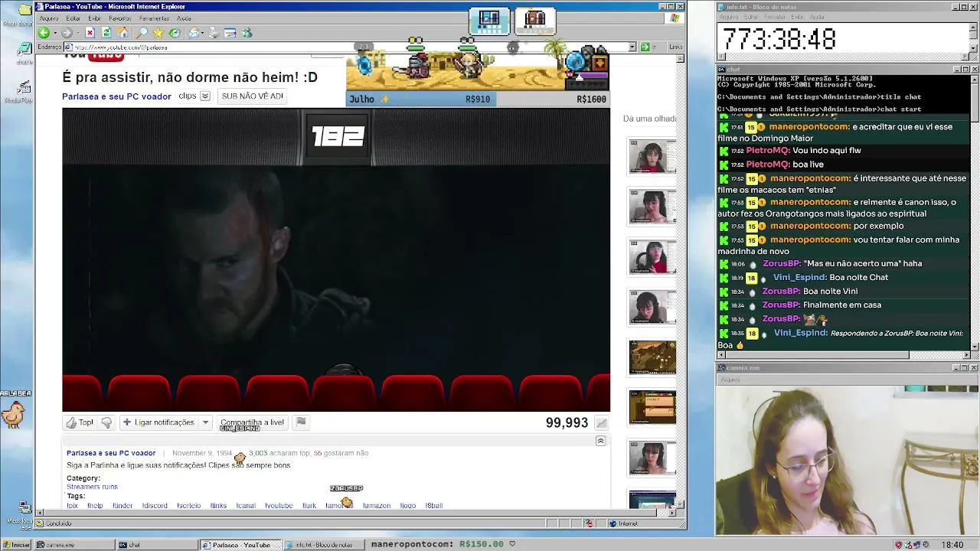980x551 pixels.
Task: Open the Search magnifier in IE toolbar
Action: (142, 33)
